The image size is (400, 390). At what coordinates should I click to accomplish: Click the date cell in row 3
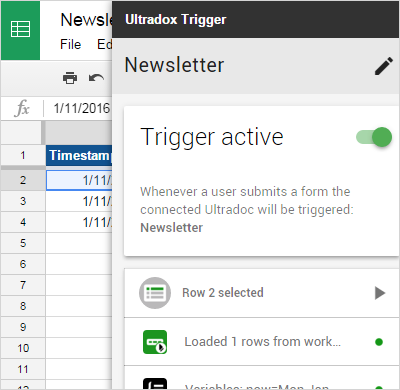(79, 201)
